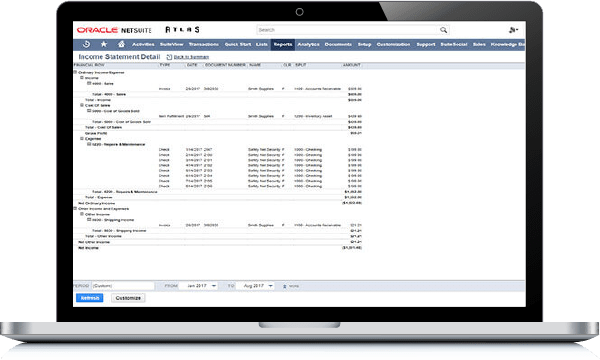The height and width of the screenshot is (360, 600).
Task: Collapse the Ordinary Income/Expense section
Action: pos(75,72)
